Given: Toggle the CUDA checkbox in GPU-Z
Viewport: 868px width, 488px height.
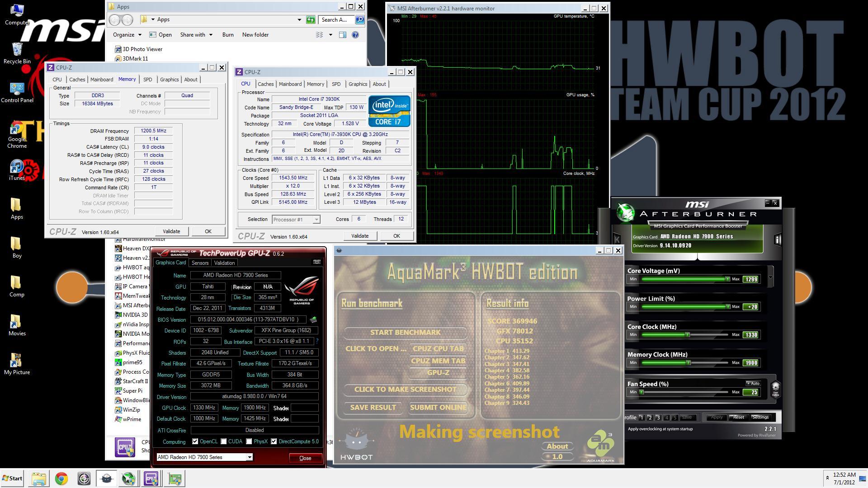Looking at the screenshot, I should 223,441.
